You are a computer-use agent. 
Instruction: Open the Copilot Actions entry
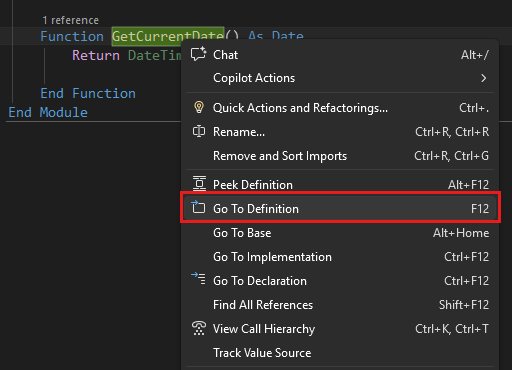coord(340,78)
